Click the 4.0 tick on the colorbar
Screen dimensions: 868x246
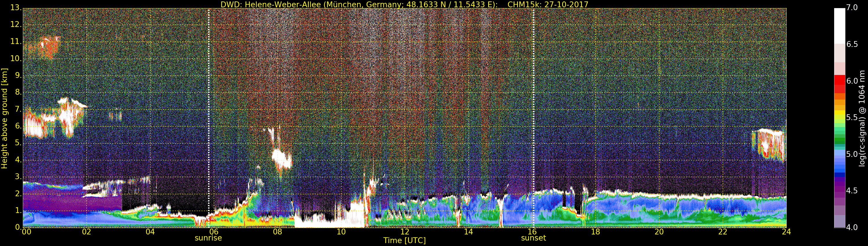pyautogui.click(x=852, y=227)
